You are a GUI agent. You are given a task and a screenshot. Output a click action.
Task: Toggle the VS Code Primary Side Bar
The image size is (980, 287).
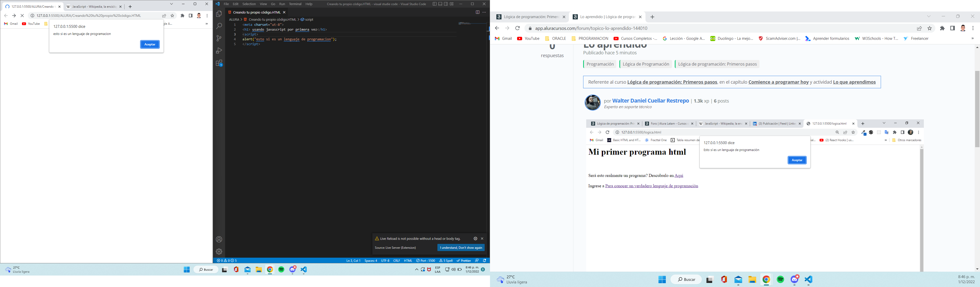[x=434, y=4]
